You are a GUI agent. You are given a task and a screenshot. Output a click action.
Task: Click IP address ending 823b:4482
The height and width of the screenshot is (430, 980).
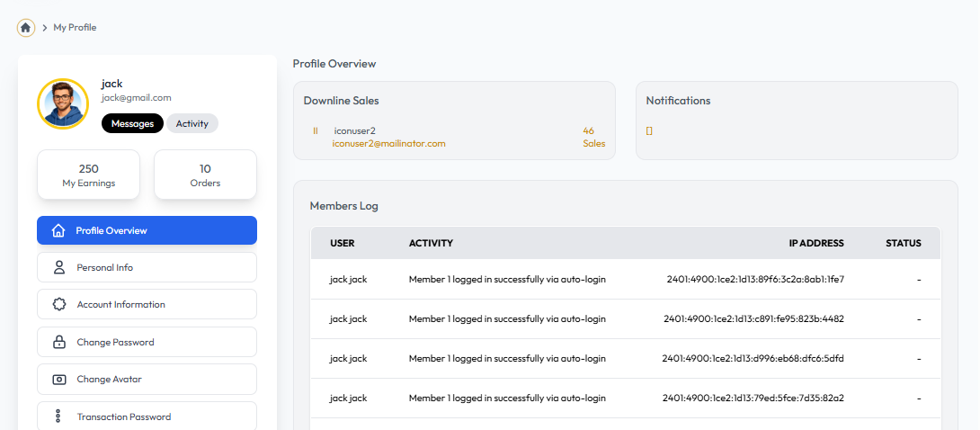click(x=753, y=318)
